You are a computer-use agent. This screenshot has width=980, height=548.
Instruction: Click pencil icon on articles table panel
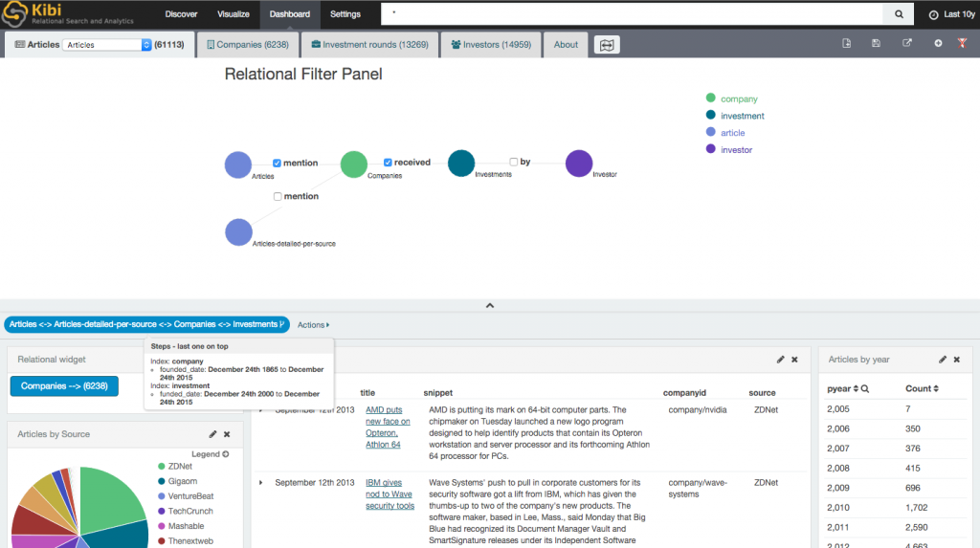(x=780, y=360)
